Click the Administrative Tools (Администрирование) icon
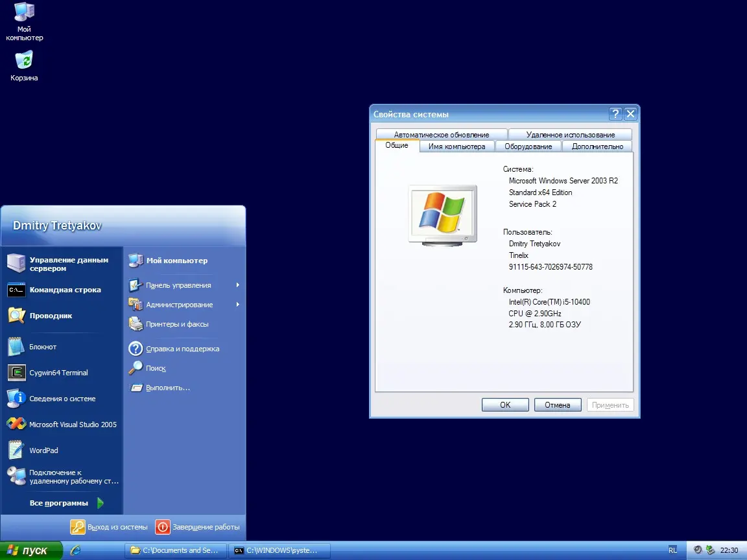Viewport: 747px width, 560px height. (x=136, y=304)
